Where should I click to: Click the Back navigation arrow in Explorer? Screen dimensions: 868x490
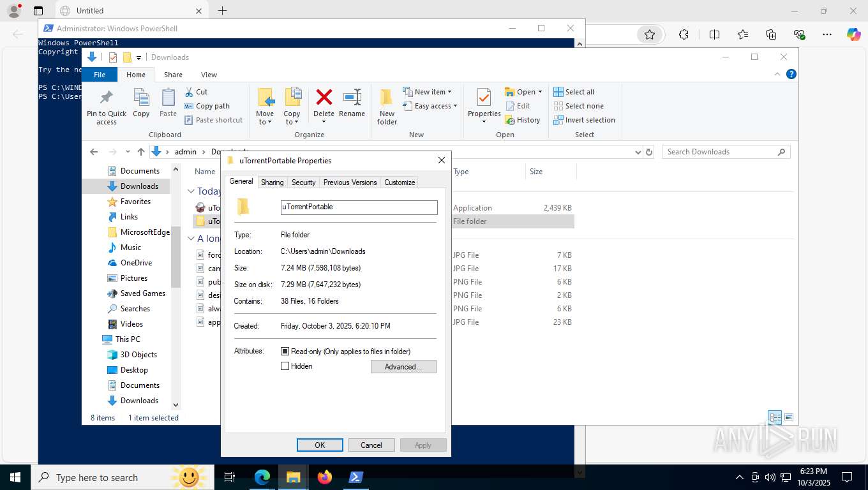pyautogui.click(x=94, y=152)
